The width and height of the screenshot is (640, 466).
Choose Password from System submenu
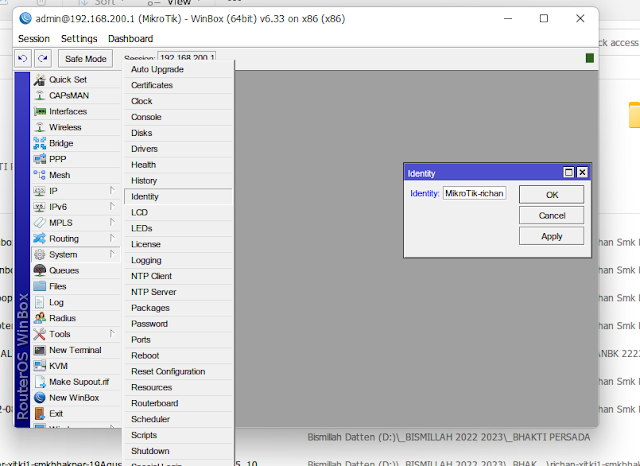[x=178, y=324]
